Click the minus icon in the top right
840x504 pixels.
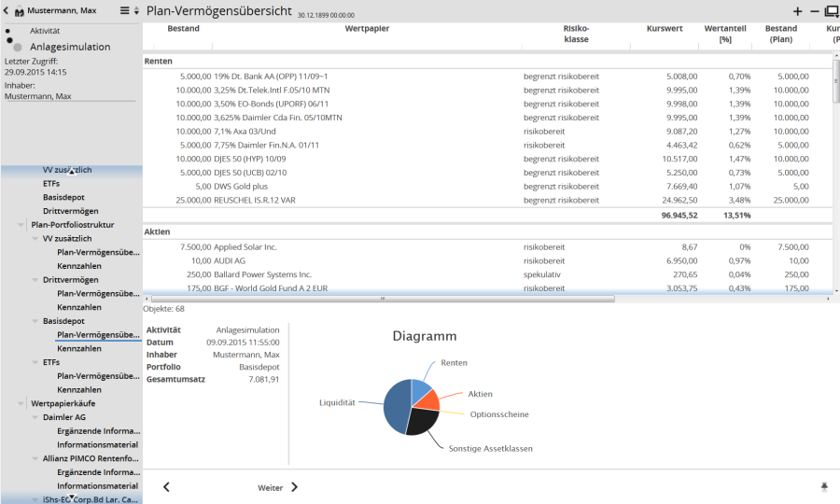814,11
